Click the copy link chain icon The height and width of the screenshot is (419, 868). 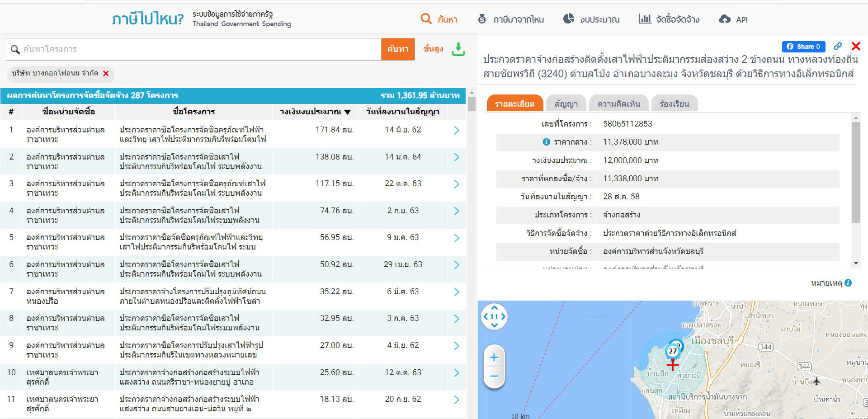pos(838,46)
